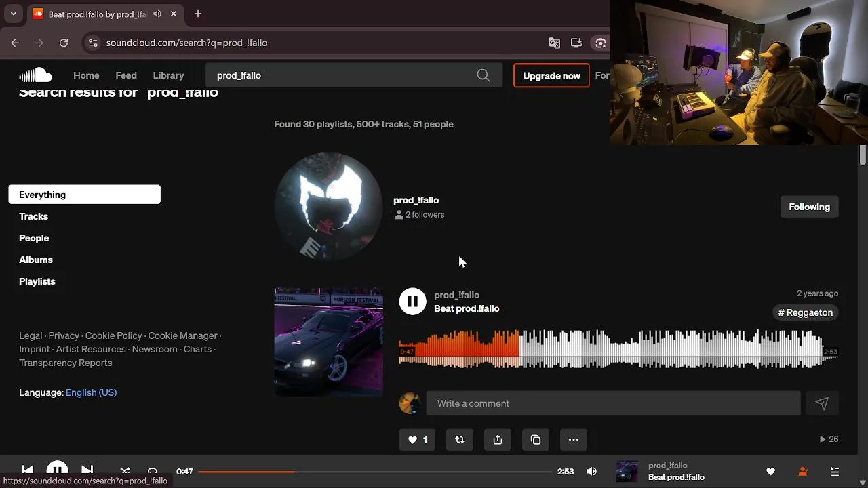Close the Beat prod.!fallo browser tab
Image resolution: width=868 pixels, height=488 pixels.
[174, 14]
